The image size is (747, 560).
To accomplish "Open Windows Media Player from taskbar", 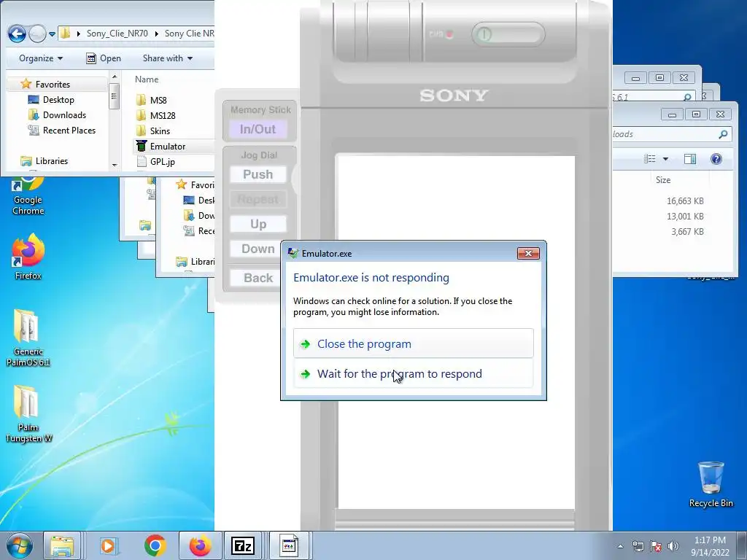I will [x=109, y=545].
